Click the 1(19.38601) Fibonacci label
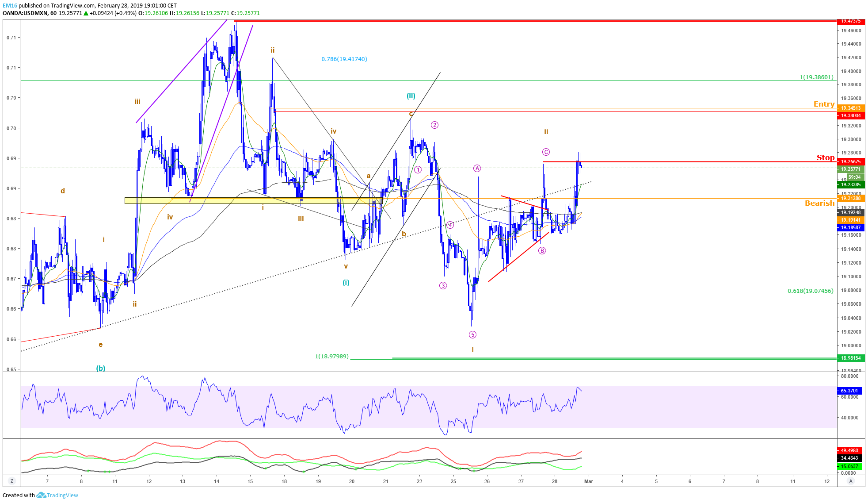The image size is (868, 503). click(816, 77)
